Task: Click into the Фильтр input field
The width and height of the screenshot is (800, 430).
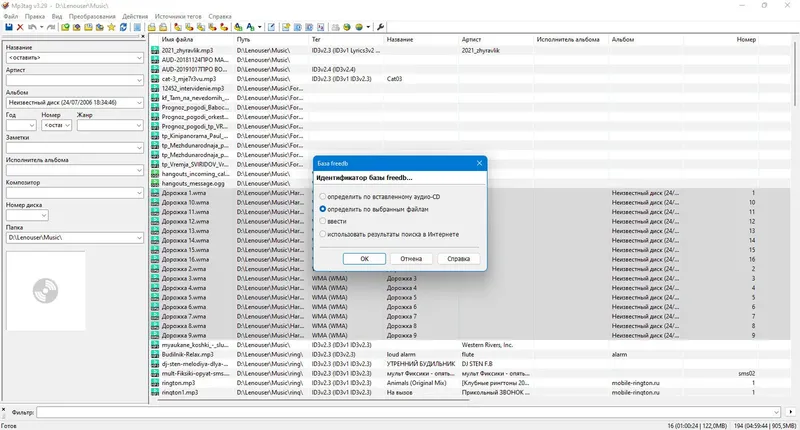Action: pos(408,412)
